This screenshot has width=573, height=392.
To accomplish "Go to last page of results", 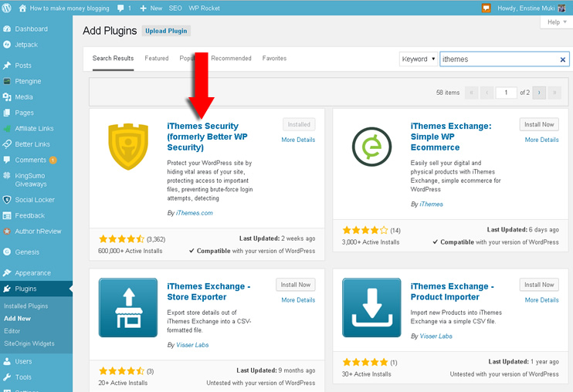I will coord(554,93).
